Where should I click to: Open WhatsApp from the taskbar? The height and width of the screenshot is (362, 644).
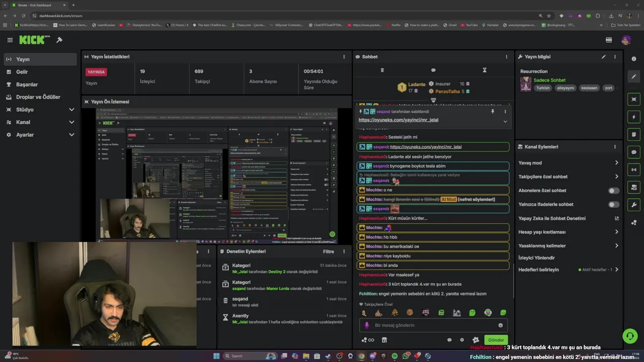point(406,356)
